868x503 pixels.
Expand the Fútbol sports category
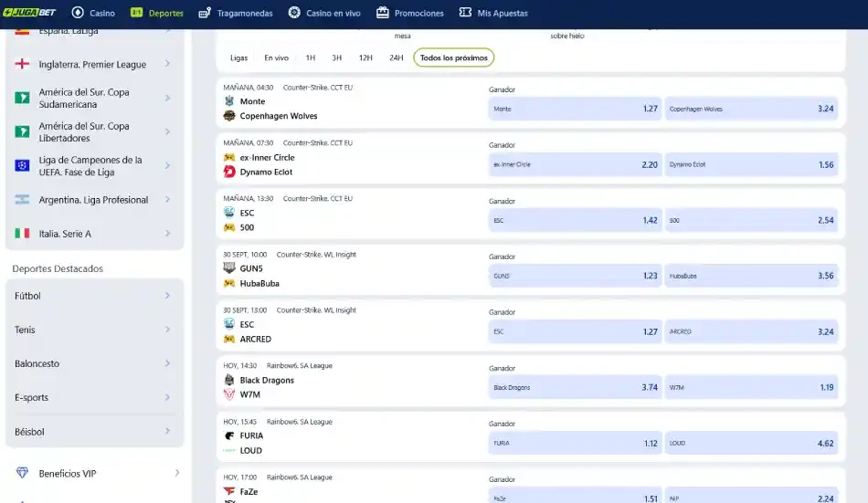(x=167, y=296)
